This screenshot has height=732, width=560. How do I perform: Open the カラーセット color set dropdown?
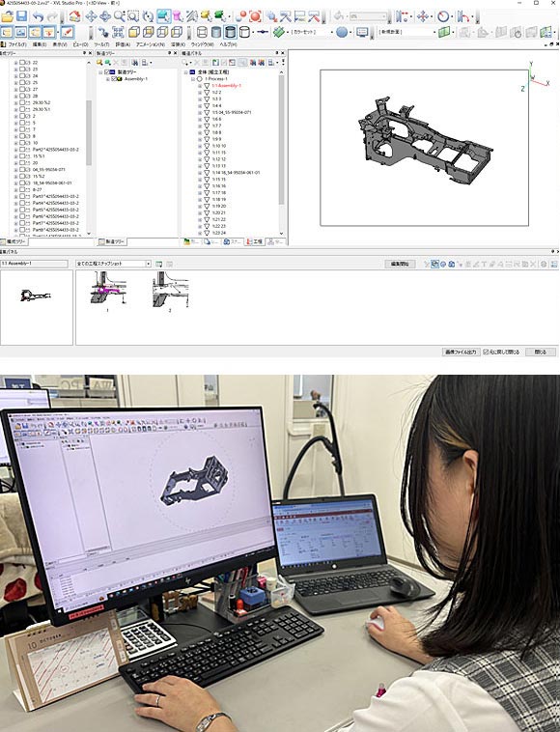pyautogui.click(x=312, y=32)
